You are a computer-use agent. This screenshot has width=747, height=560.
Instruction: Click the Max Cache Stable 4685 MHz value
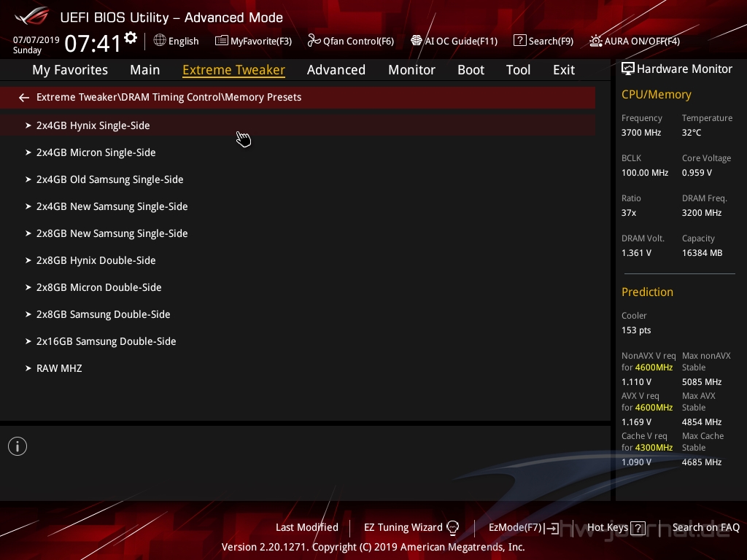pos(701,462)
